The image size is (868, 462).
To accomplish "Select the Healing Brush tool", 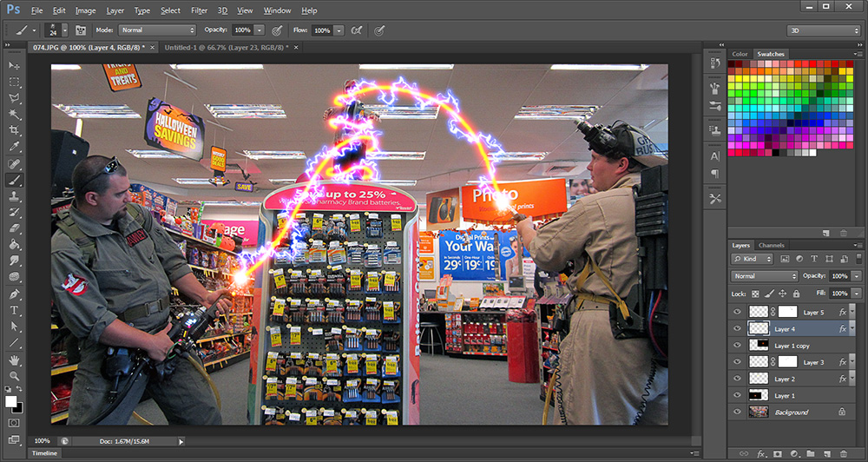I will point(15,164).
